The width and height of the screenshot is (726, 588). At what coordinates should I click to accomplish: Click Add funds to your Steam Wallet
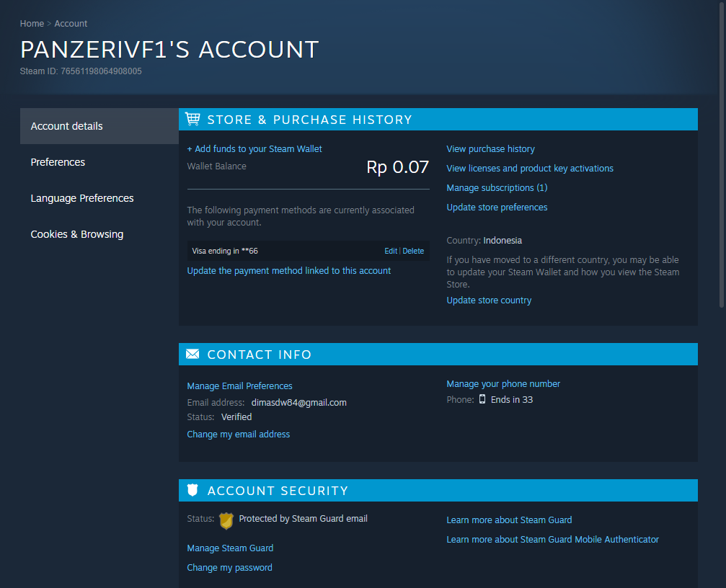click(254, 148)
